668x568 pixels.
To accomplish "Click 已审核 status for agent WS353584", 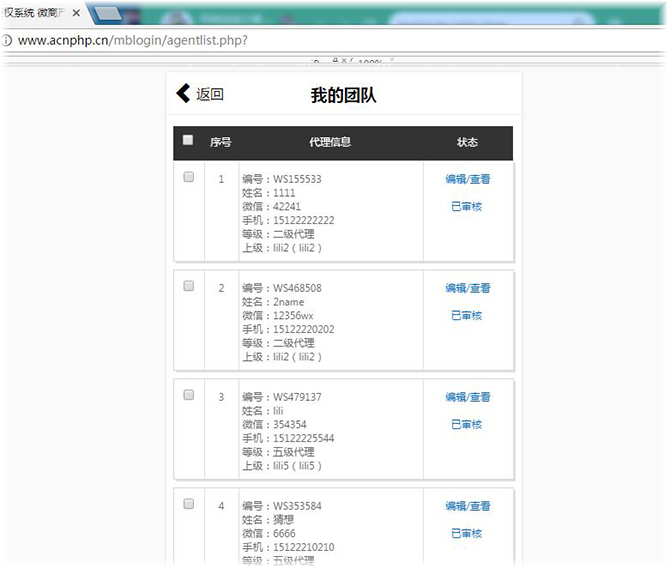I will point(466,534).
